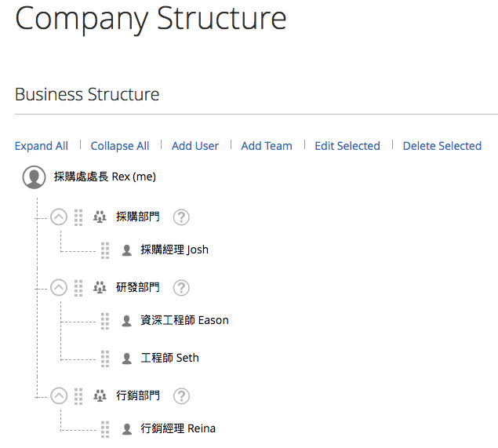The height and width of the screenshot is (448, 498).
Task: Click the Collapse All link
Action: [120, 146]
